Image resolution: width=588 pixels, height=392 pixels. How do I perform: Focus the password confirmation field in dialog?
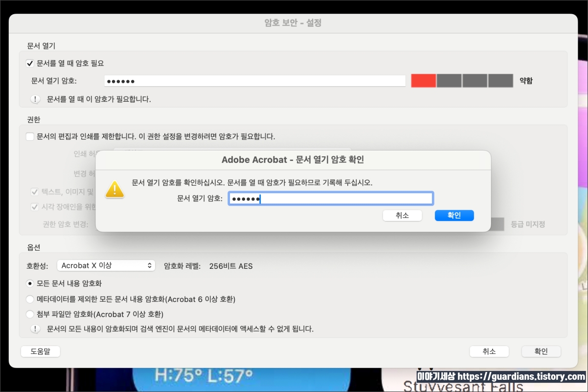[x=331, y=198]
